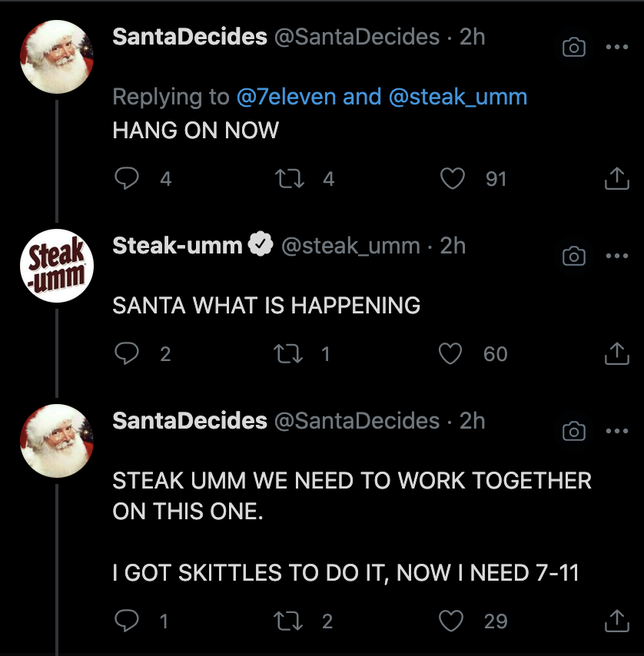Open more options for first SantaDecides tweet
This screenshot has width=644, height=656.
pos(616,47)
